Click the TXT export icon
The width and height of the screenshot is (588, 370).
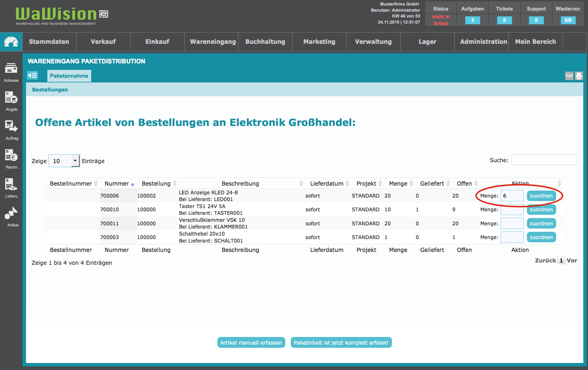(569, 76)
